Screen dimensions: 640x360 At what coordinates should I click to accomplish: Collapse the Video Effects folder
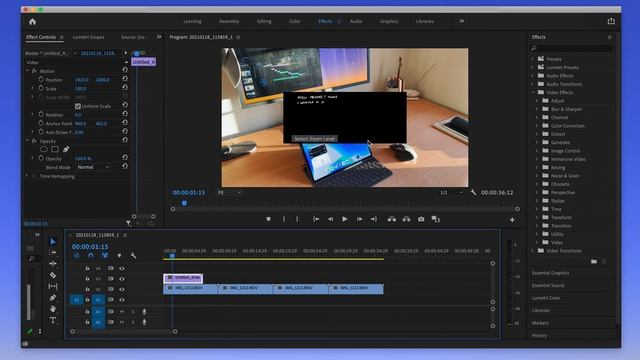point(533,93)
